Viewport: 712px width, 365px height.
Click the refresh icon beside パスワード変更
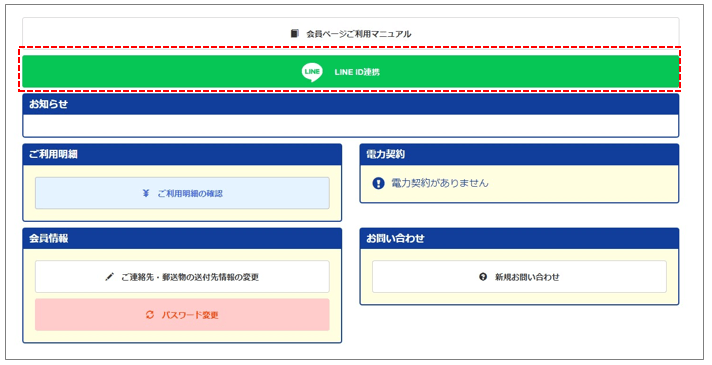150,315
